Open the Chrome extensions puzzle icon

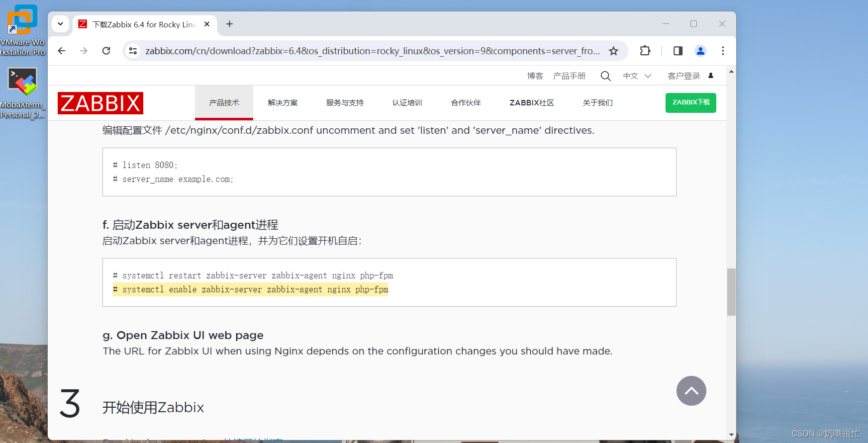[x=645, y=51]
